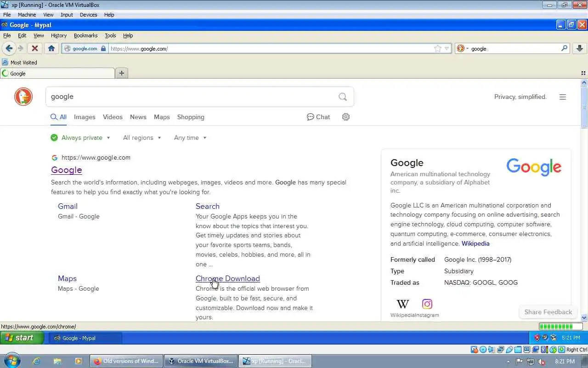Open the VirtualBox Input menu
588x368 pixels.
pos(67,15)
